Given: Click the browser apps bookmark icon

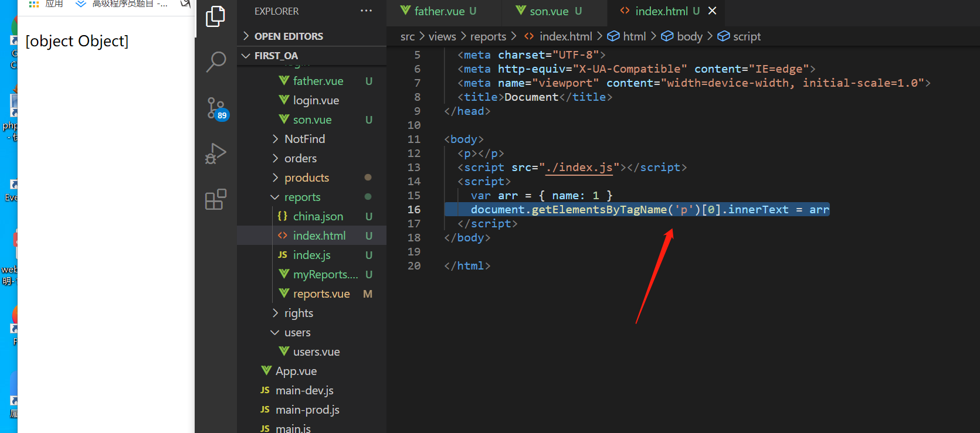Looking at the screenshot, I should [34, 4].
